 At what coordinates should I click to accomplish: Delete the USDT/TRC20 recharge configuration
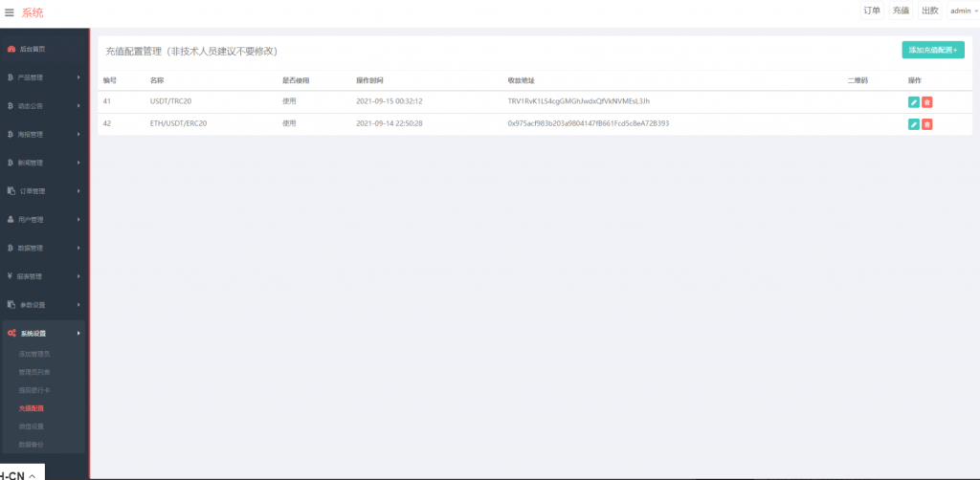pos(927,101)
